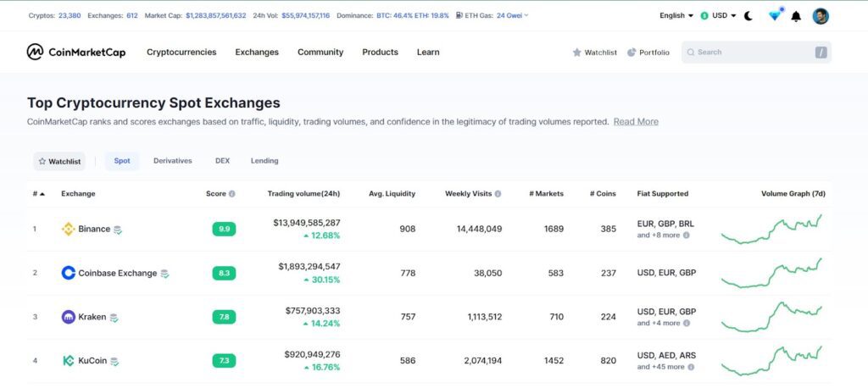Viewport: 868px width, 388px height.
Task: Click Binance 7d volume graph
Action: (771, 229)
